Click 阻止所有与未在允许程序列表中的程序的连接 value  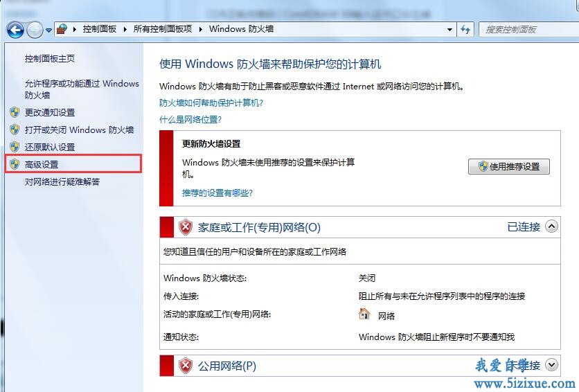(442, 296)
